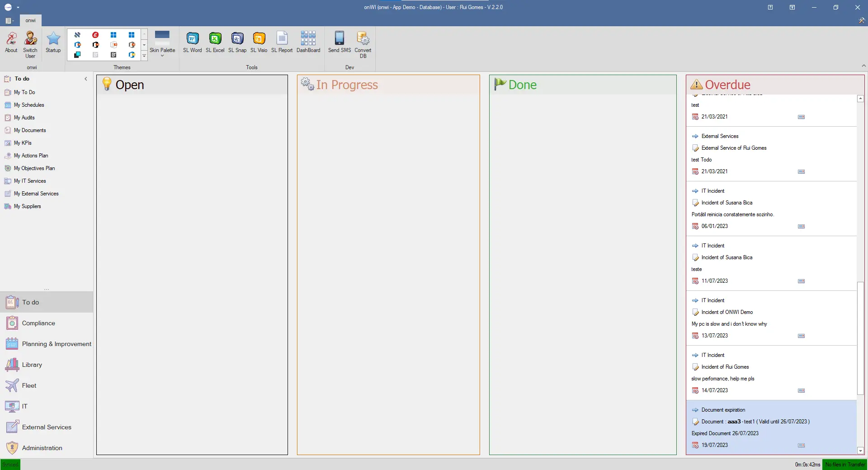
Task: Click the Synced status bar indicator
Action: [10, 465]
